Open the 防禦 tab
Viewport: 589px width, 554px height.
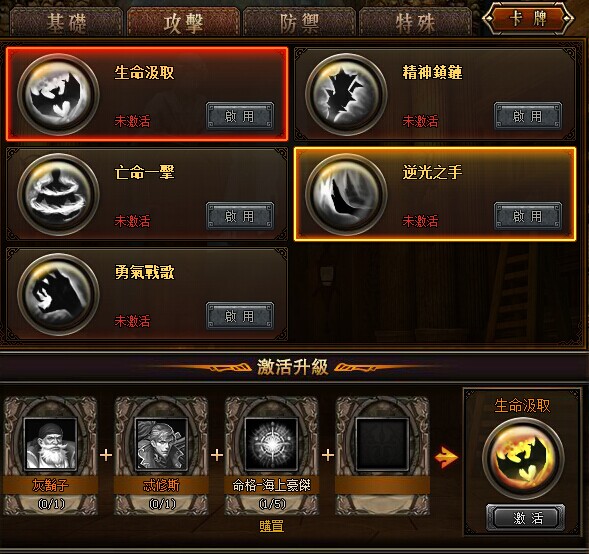click(299, 23)
